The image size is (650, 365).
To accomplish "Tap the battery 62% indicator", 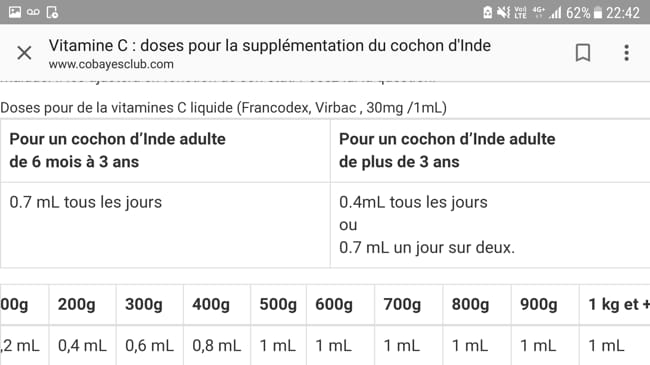I will pos(584,13).
